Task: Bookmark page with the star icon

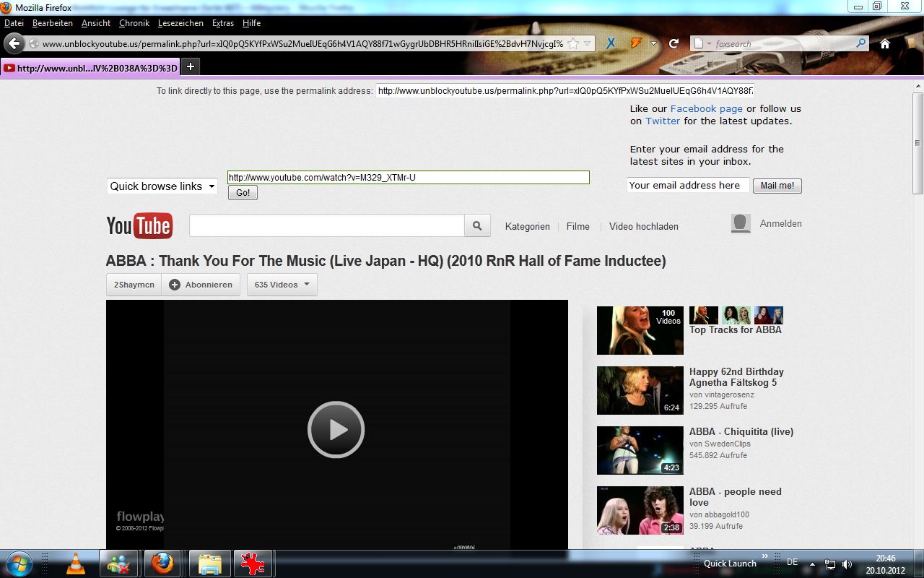Action: click(x=573, y=43)
